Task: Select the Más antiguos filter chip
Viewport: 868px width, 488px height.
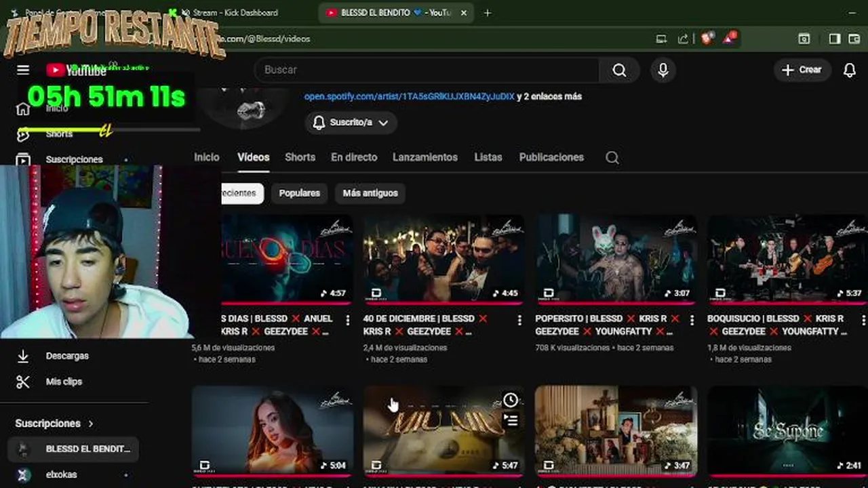Action: [370, 193]
